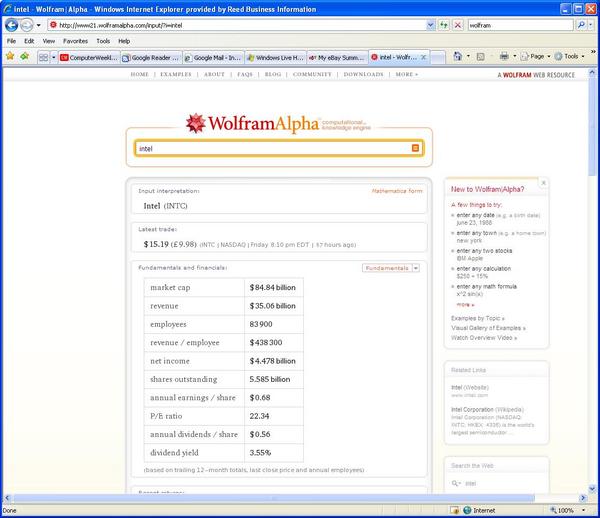This screenshot has height=518, width=600.
Task: Click the Add to Favorites star icon
Action: [x=25, y=56]
